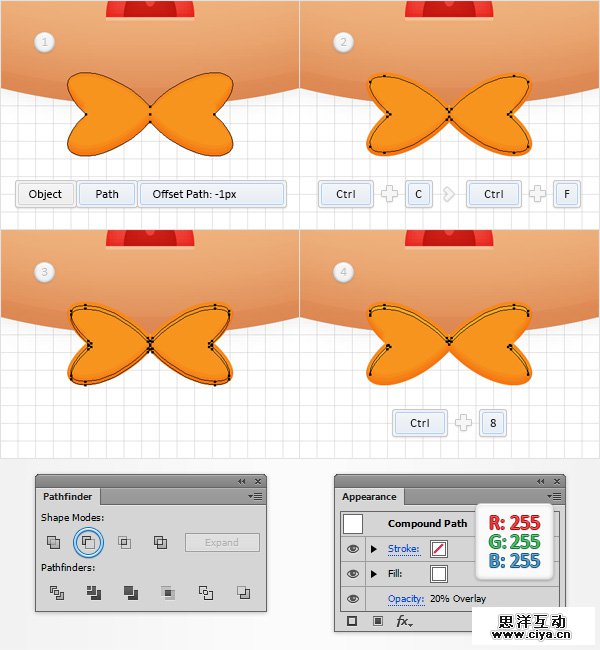Switch to the Appearance tab
The height and width of the screenshot is (650, 600).
click(369, 497)
